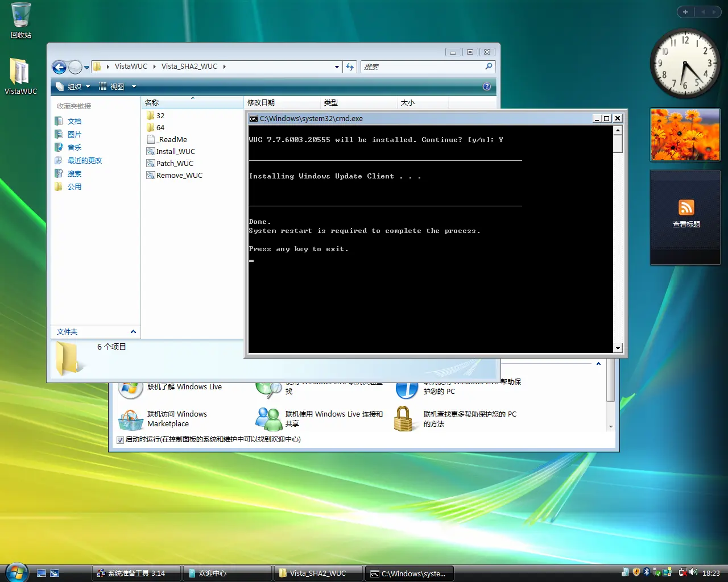The width and height of the screenshot is (728, 582).
Task: Click cmd window scroll up arrow
Action: (x=618, y=130)
